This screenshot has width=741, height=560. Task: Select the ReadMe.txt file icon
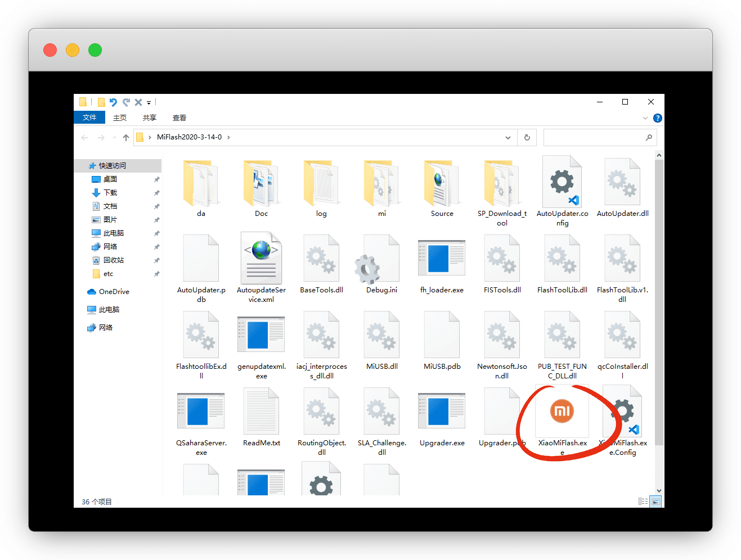coord(261,412)
